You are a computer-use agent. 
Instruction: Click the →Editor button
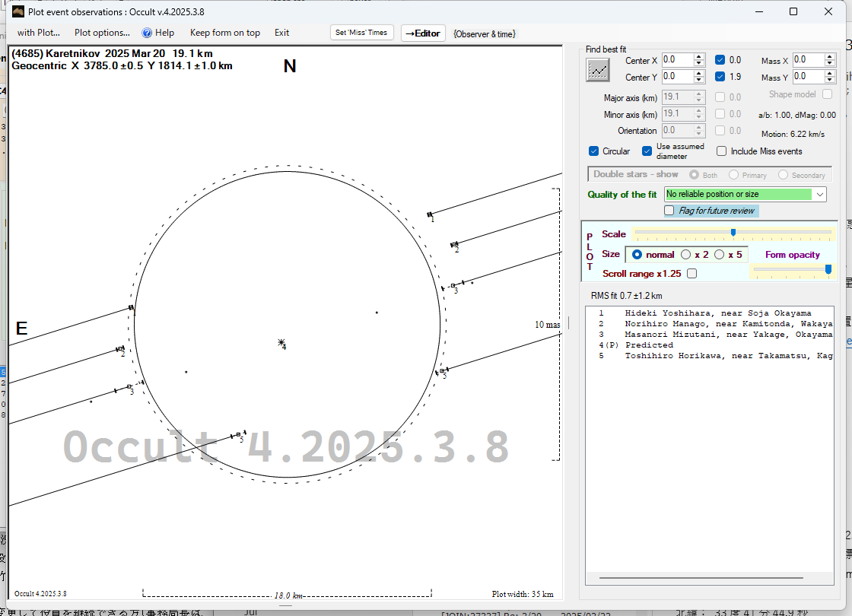click(422, 33)
